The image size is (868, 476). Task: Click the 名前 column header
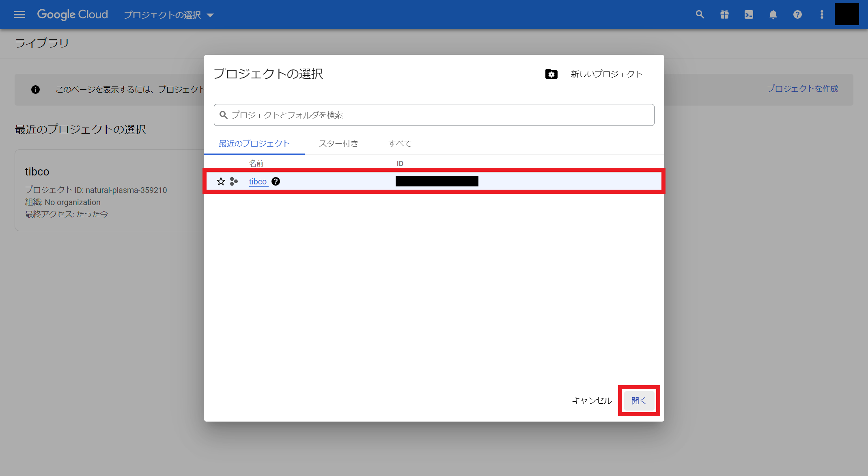[256, 163]
